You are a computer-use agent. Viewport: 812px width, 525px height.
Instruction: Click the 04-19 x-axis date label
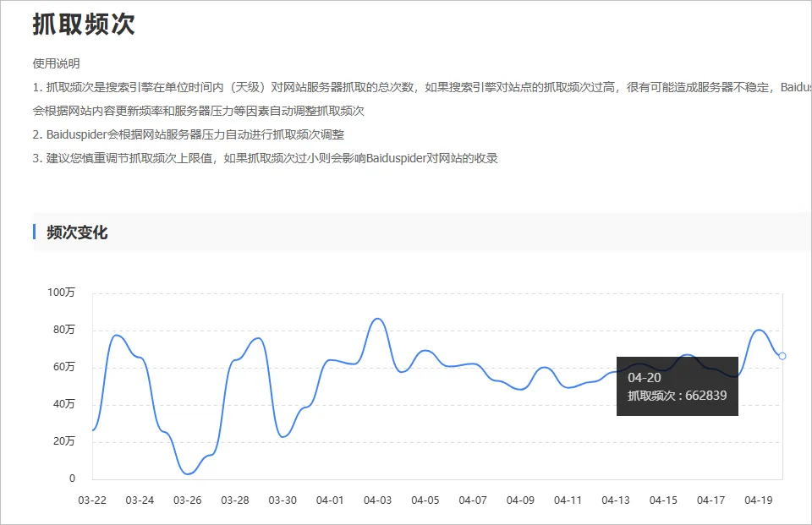pyautogui.click(x=759, y=500)
